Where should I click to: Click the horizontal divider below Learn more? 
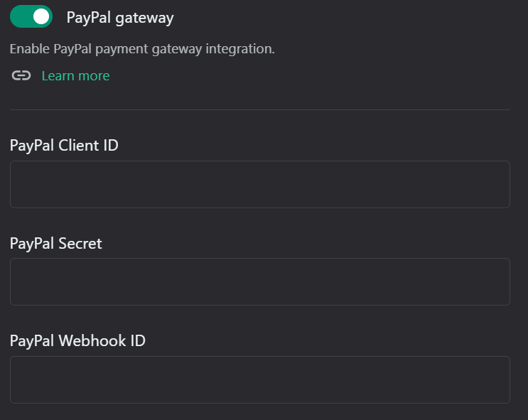coord(260,109)
